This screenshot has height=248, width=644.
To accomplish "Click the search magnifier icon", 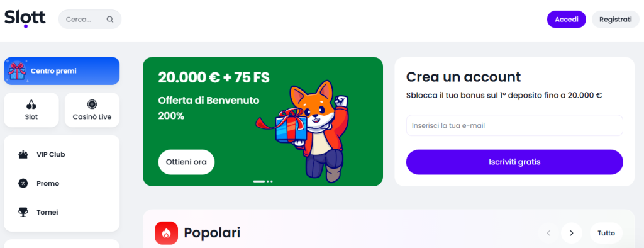I will click(x=109, y=20).
